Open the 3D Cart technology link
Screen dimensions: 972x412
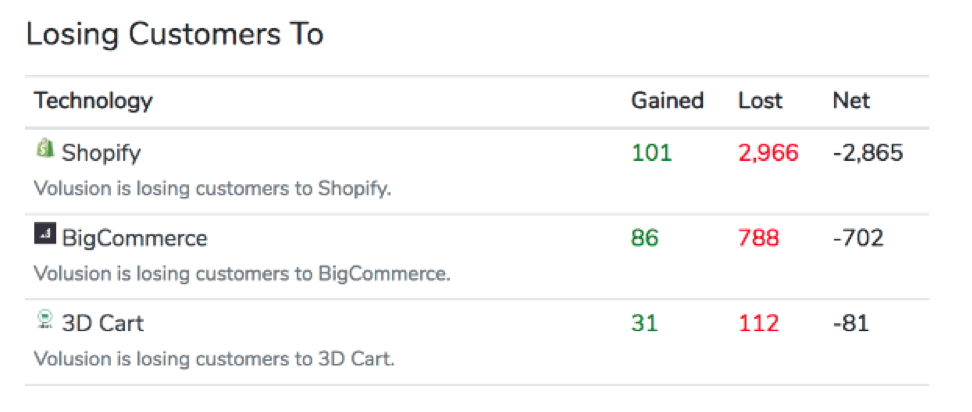[103, 323]
